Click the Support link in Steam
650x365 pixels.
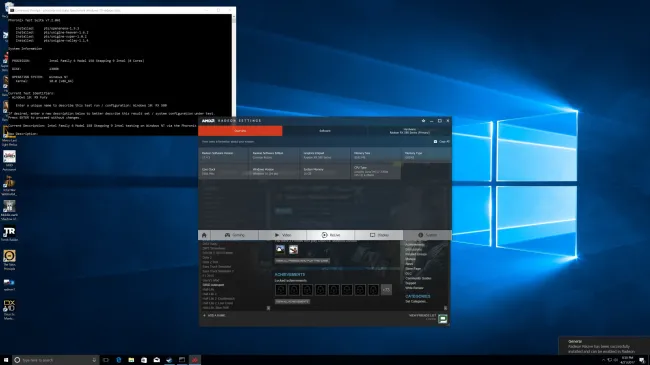[410, 283]
